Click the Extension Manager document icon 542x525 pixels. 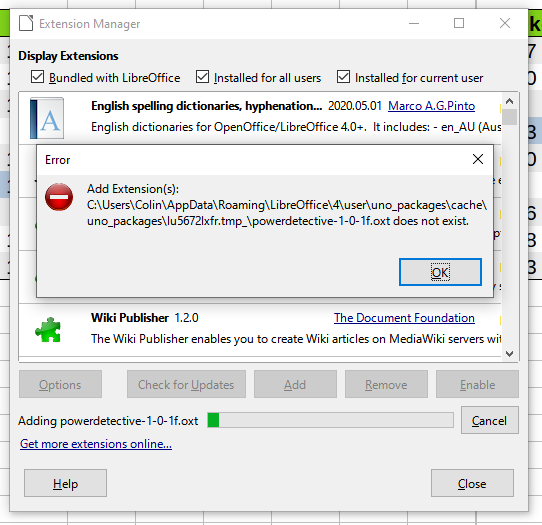click(x=26, y=23)
